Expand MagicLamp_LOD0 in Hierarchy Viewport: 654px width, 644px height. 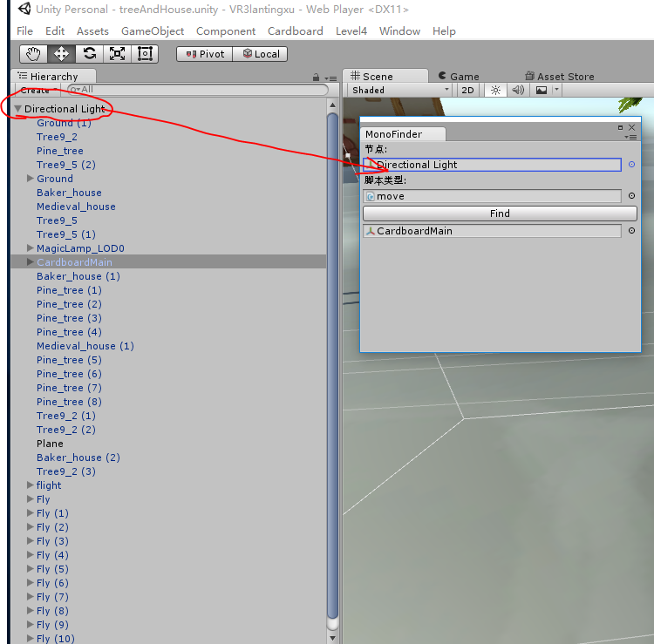point(30,248)
